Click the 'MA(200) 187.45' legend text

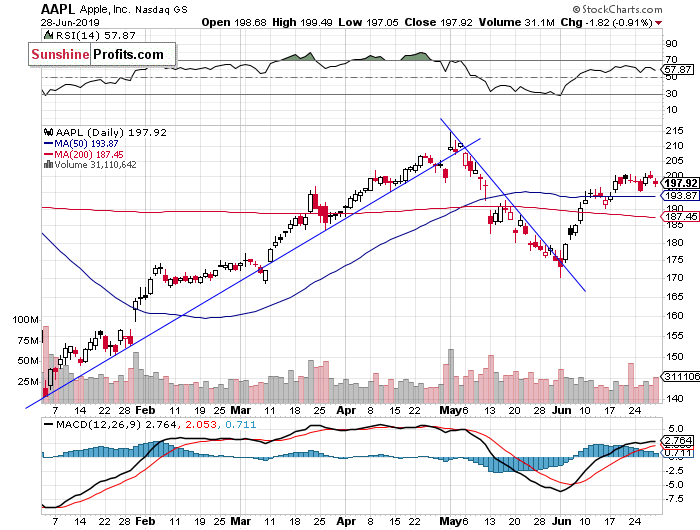[x=89, y=154]
